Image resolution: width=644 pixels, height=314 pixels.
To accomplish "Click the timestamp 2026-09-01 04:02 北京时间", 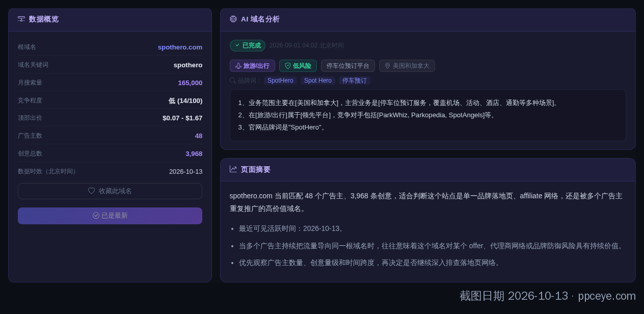I will 307,45.
